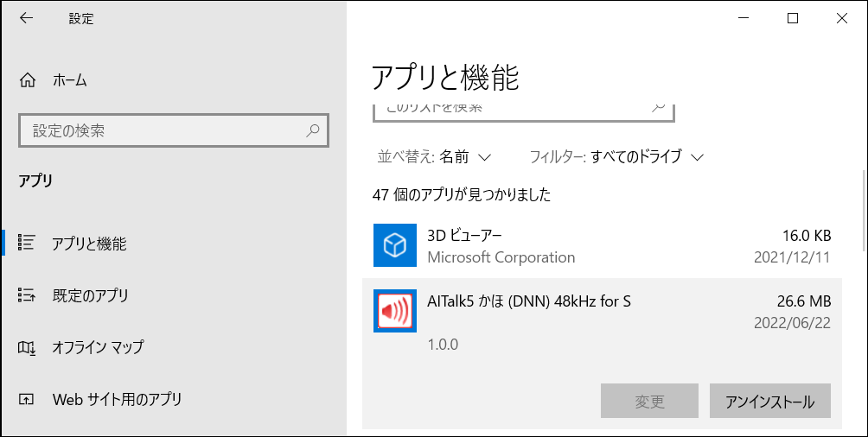Select the 3D ビューアー app name

(x=464, y=236)
